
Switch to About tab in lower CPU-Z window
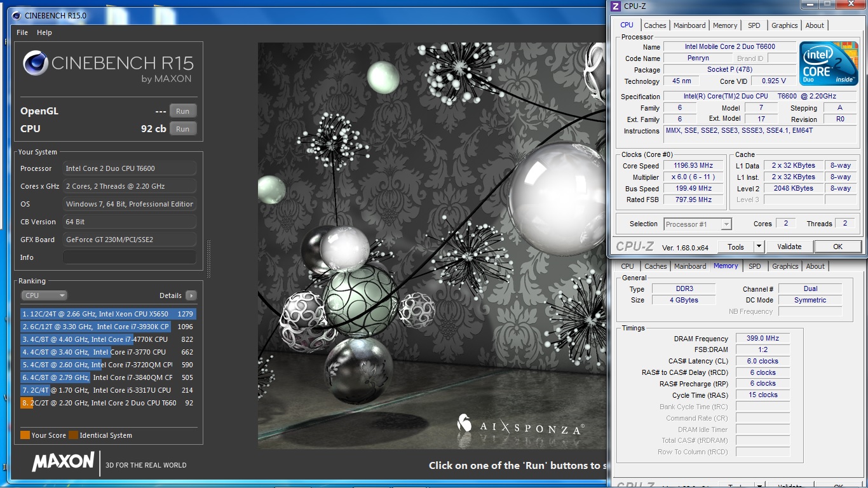click(815, 266)
